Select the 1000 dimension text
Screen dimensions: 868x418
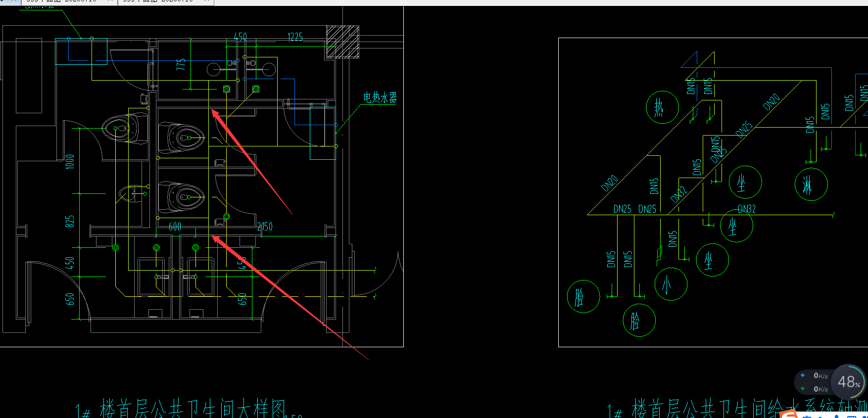click(x=70, y=161)
